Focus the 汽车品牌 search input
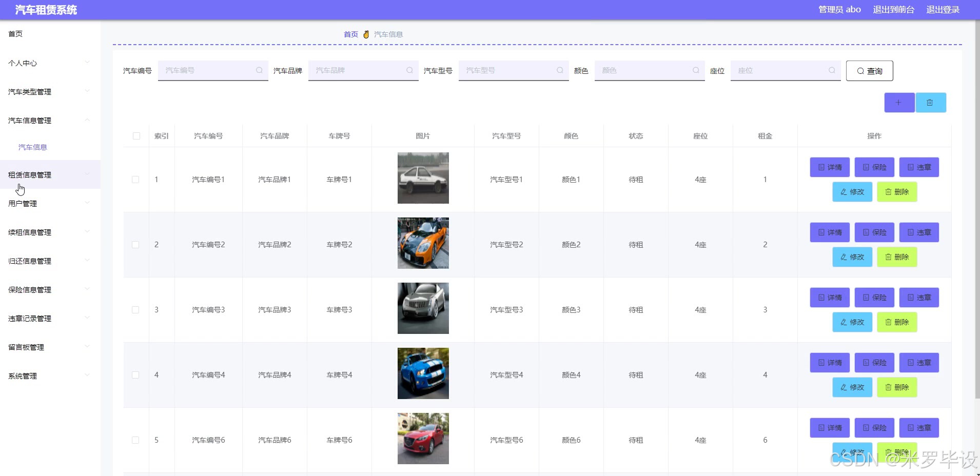The height and width of the screenshot is (476, 980). tap(363, 71)
